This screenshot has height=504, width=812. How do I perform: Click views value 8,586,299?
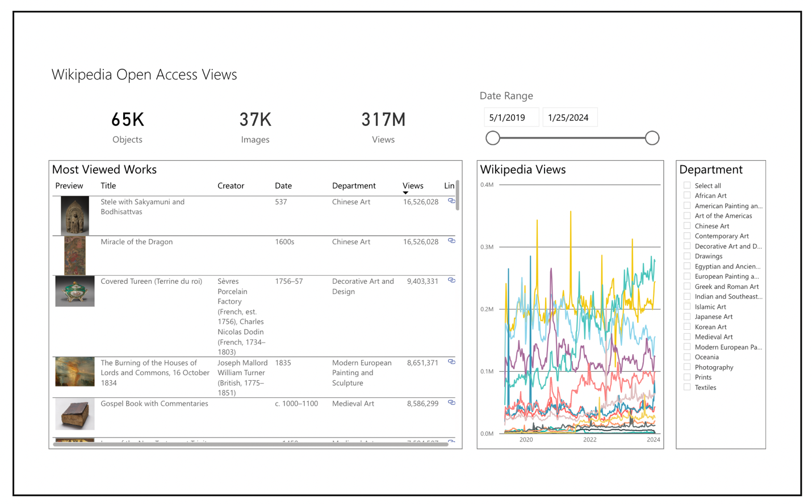pyautogui.click(x=422, y=404)
